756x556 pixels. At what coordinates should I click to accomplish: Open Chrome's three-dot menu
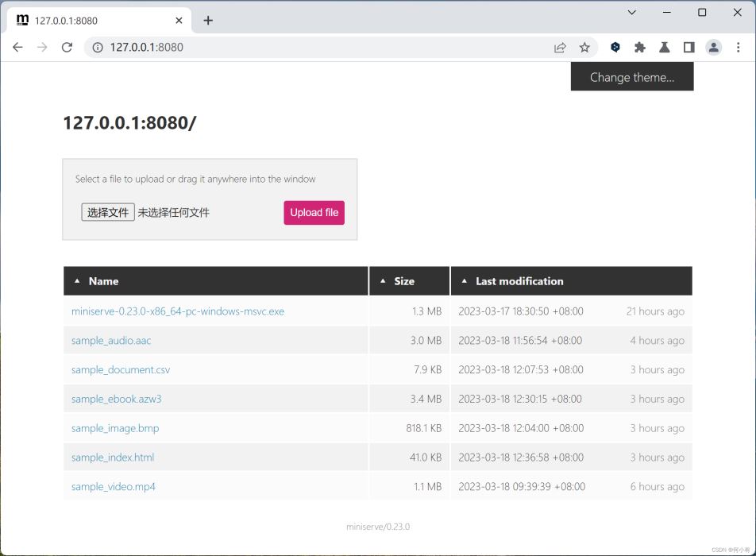coord(738,47)
